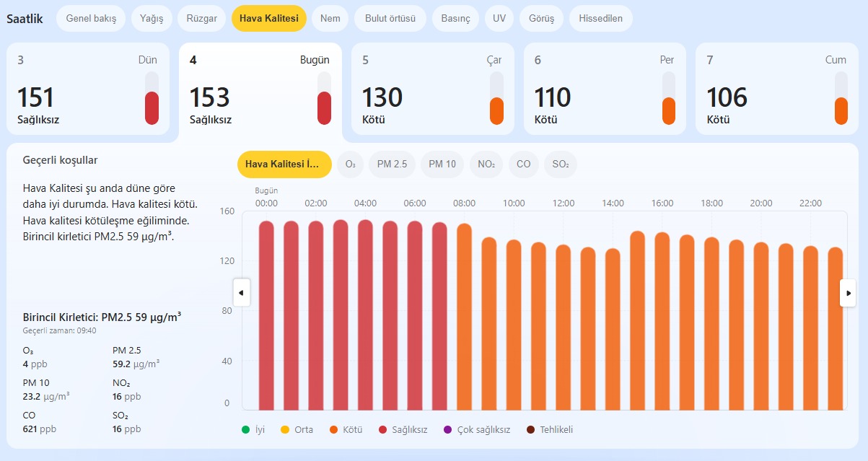Open the Genel bakış tab
The width and height of the screenshot is (868, 461).
tap(91, 19)
